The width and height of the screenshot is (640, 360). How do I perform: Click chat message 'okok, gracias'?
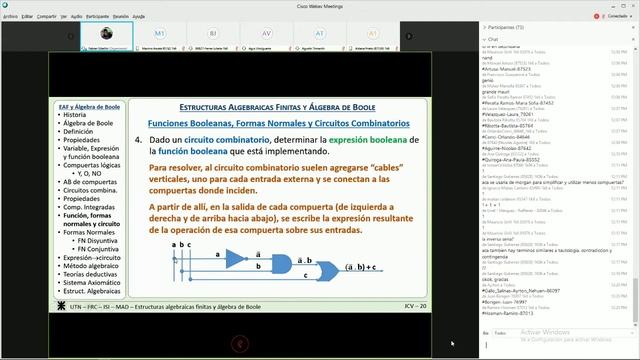495,280
